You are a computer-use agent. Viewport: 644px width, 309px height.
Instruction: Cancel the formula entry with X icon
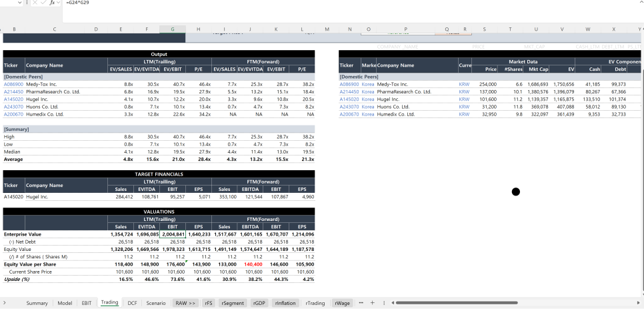pos(35,3)
